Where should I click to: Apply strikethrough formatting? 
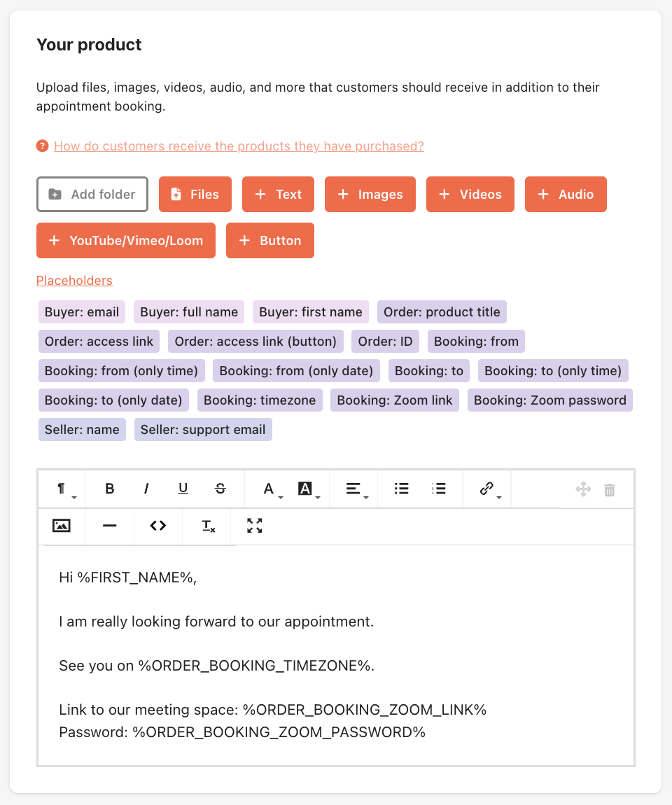tap(220, 489)
